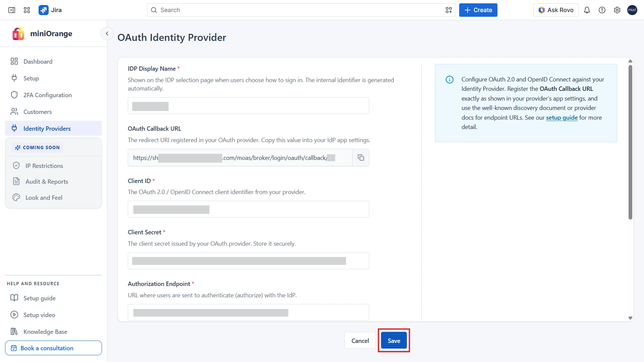
Task: Click the scrollbar down arrow
Action: 630,318
